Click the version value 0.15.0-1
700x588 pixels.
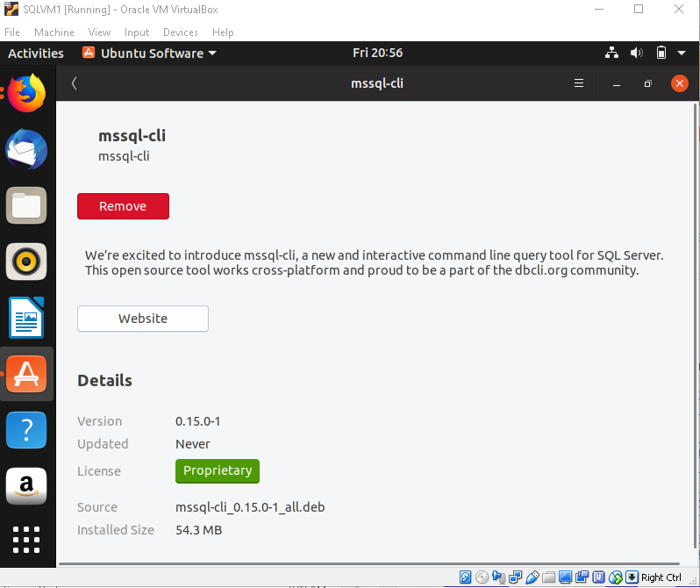[197, 421]
